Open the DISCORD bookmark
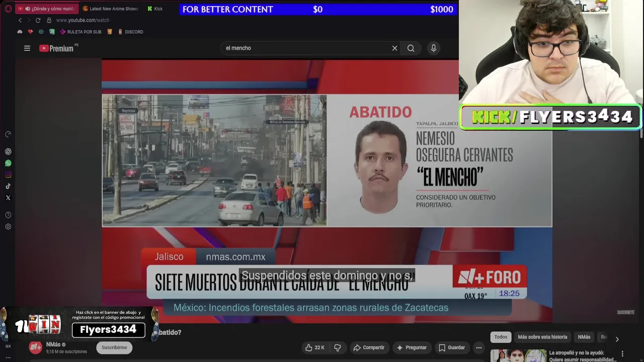The image size is (644, 362). tap(130, 32)
